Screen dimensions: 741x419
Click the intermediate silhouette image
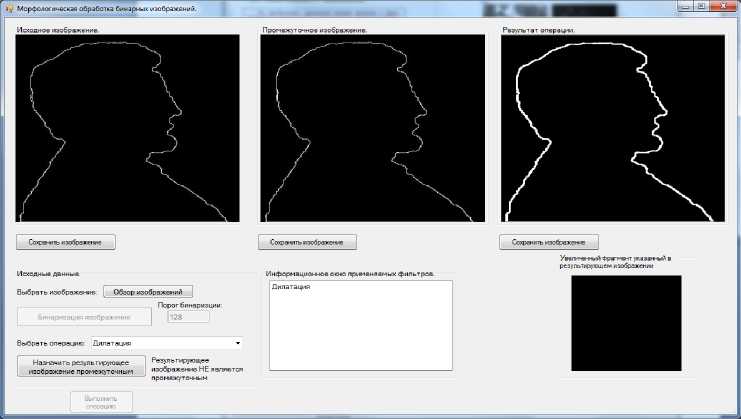372,128
